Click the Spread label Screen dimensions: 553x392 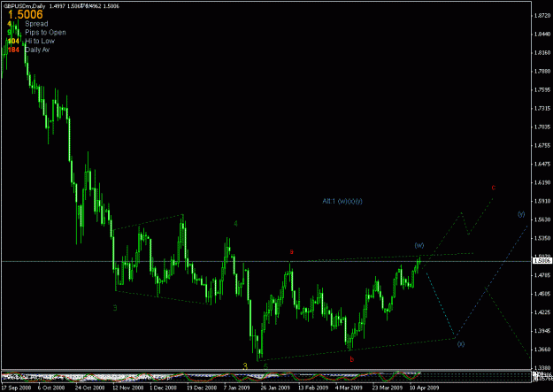(36, 24)
